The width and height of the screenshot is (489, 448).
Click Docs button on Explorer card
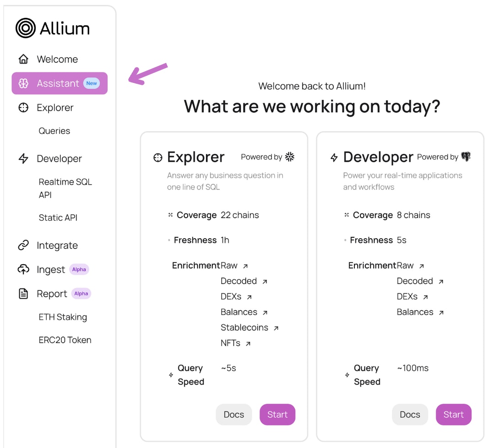tap(234, 414)
